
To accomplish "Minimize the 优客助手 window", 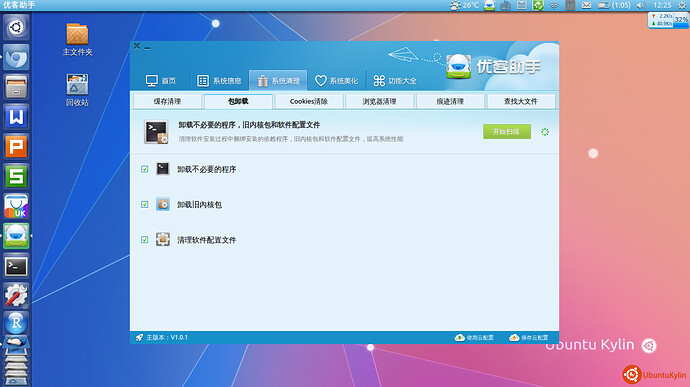I will 147,47.
